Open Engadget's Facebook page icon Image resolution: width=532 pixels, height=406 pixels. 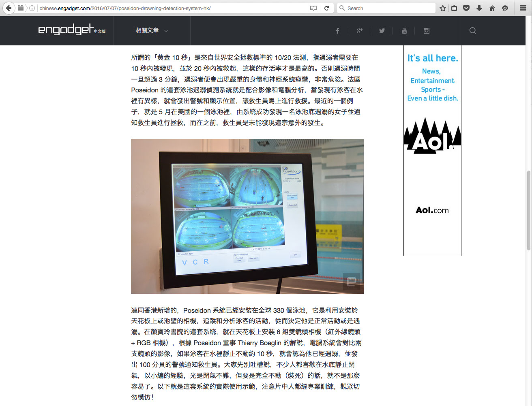coord(337,31)
